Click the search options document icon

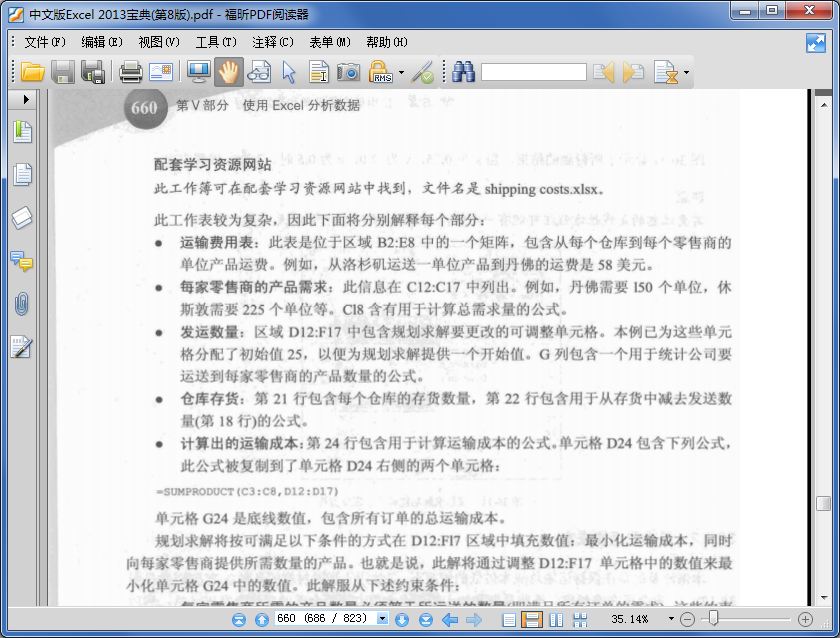coord(666,72)
